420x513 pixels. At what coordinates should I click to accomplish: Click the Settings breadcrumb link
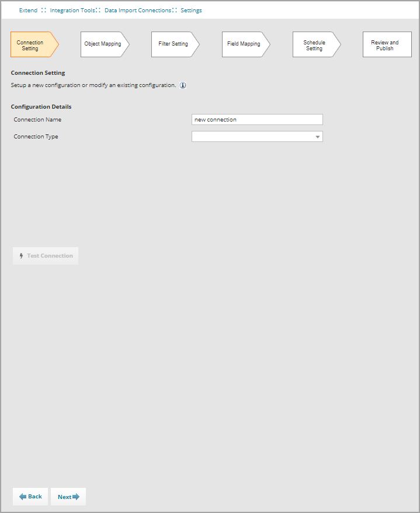coord(191,11)
